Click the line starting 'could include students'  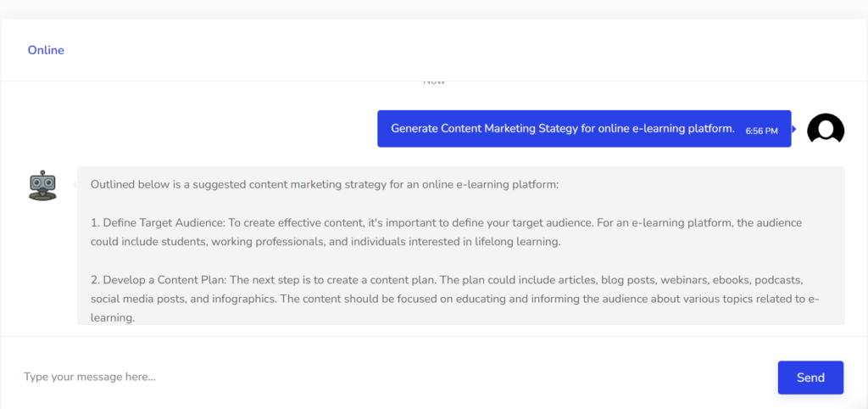(x=328, y=241)
